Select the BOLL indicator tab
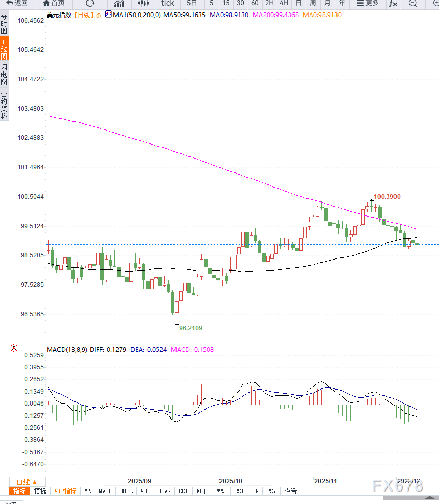439x504 pixels. (126, 491)
